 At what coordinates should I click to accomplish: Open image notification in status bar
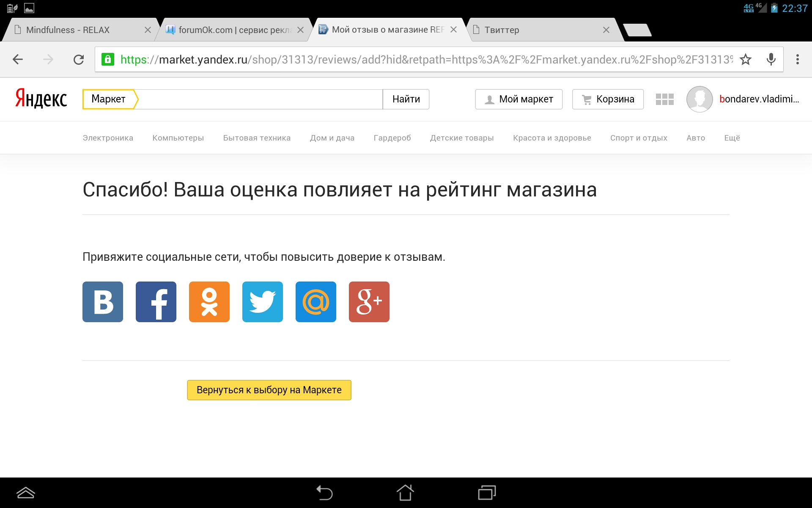pyautogui.click(x=29, y=8)
